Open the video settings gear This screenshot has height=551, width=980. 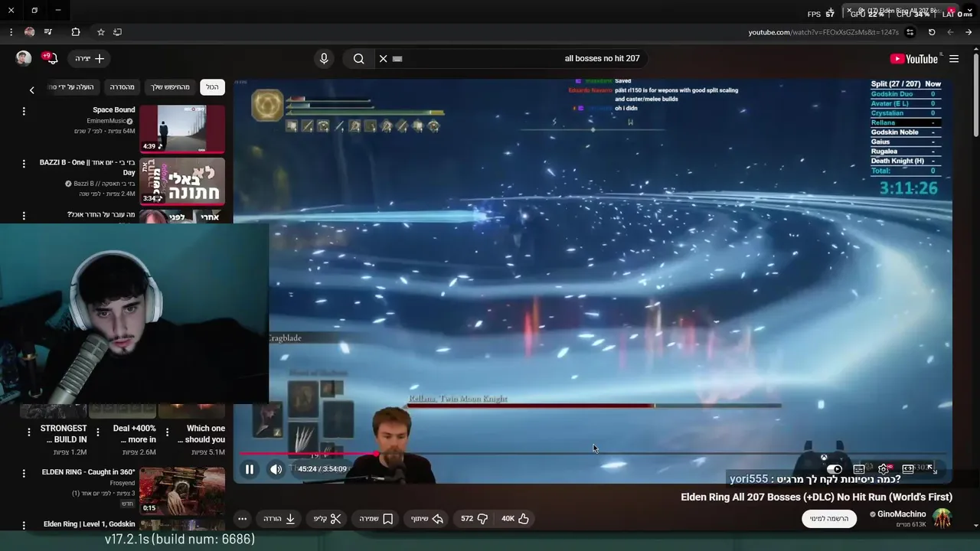point(884,469)
